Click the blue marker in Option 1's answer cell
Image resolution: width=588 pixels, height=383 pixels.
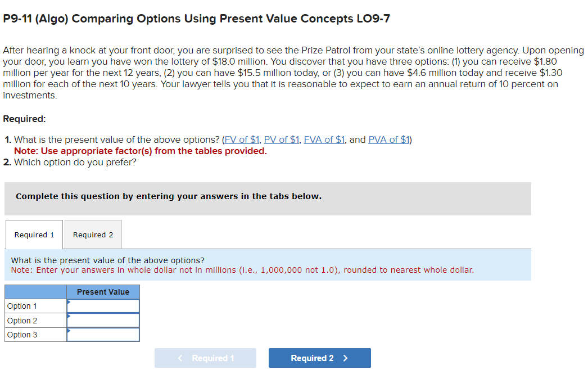coord(69,303)
